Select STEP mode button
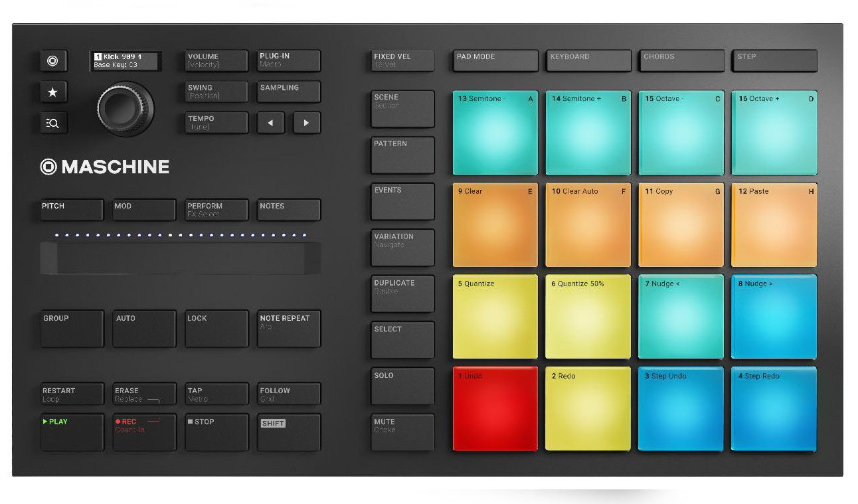 click(774, 60)
